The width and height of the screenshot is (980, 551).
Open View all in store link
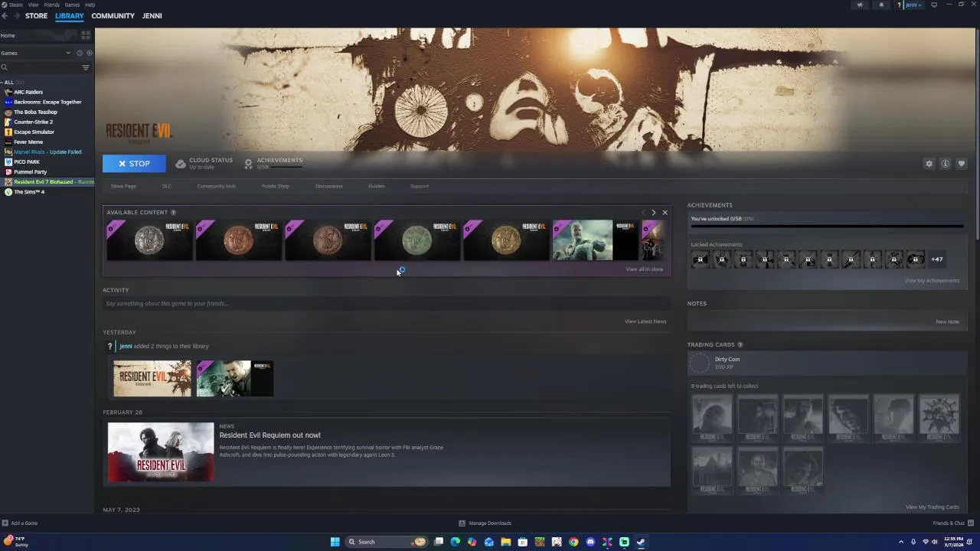pyautogui.click(x=644, y=269)
